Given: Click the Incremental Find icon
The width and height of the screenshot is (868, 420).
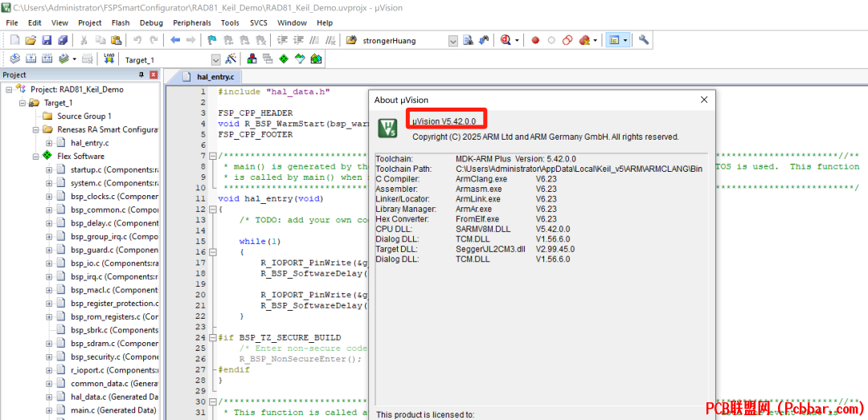Looking at the screenshot, I should coord(485,40).
